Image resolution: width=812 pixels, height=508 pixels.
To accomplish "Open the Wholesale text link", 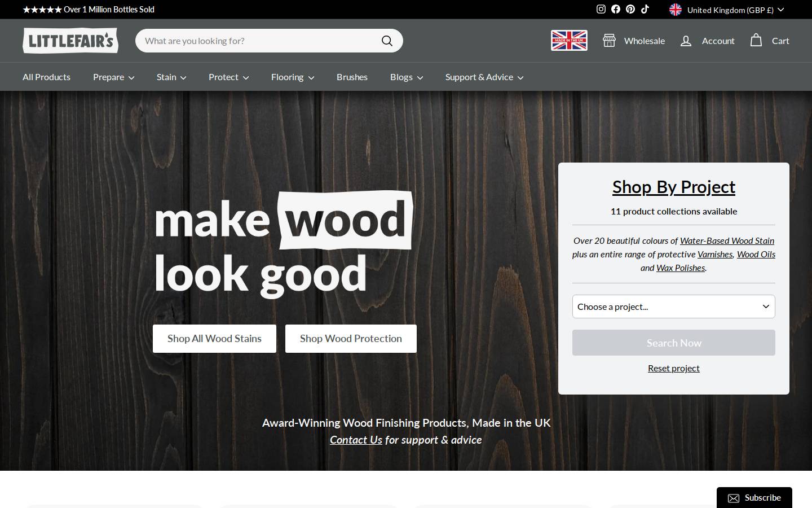I will [645, 41].
